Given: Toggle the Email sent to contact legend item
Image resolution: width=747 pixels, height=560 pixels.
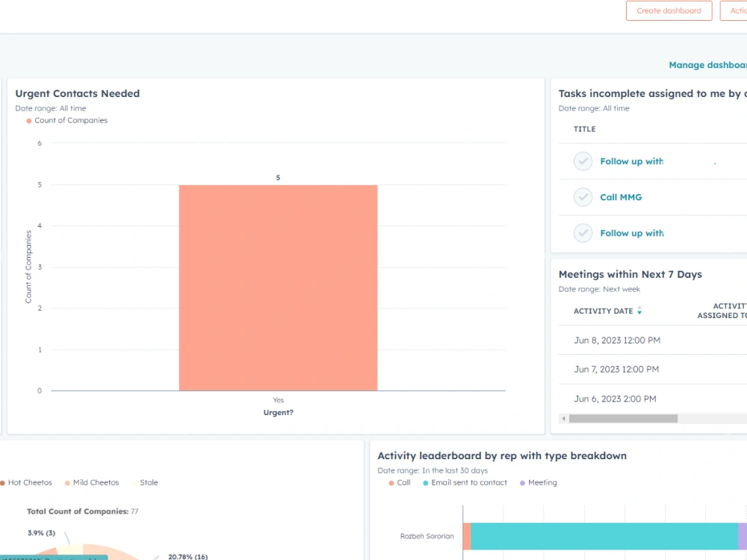Looking at the screenshot, I should [x=465, y=482].
